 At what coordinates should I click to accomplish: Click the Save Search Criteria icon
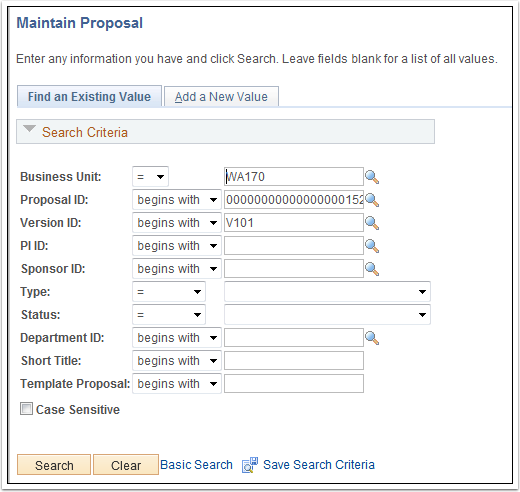click(250, 465)
